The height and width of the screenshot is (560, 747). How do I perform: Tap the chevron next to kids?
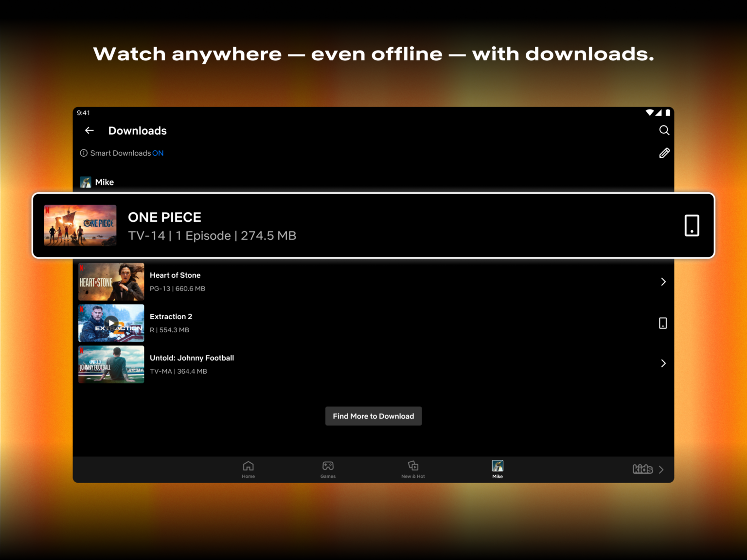click(661, 469)
